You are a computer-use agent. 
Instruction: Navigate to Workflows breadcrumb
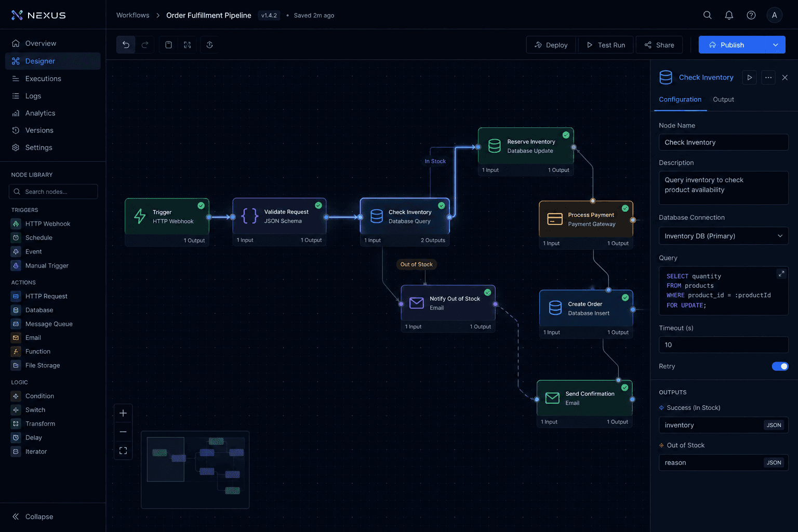pyautogui.click(x=132, y=15)
